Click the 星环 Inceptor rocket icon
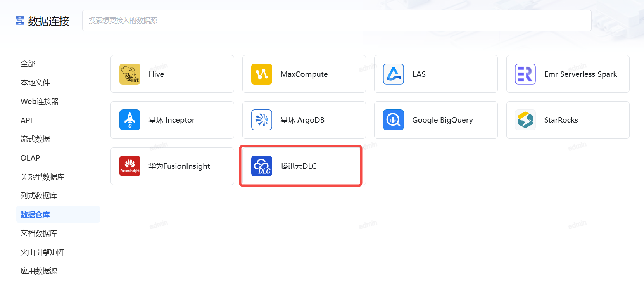The image size is (644, 287). 130,120
